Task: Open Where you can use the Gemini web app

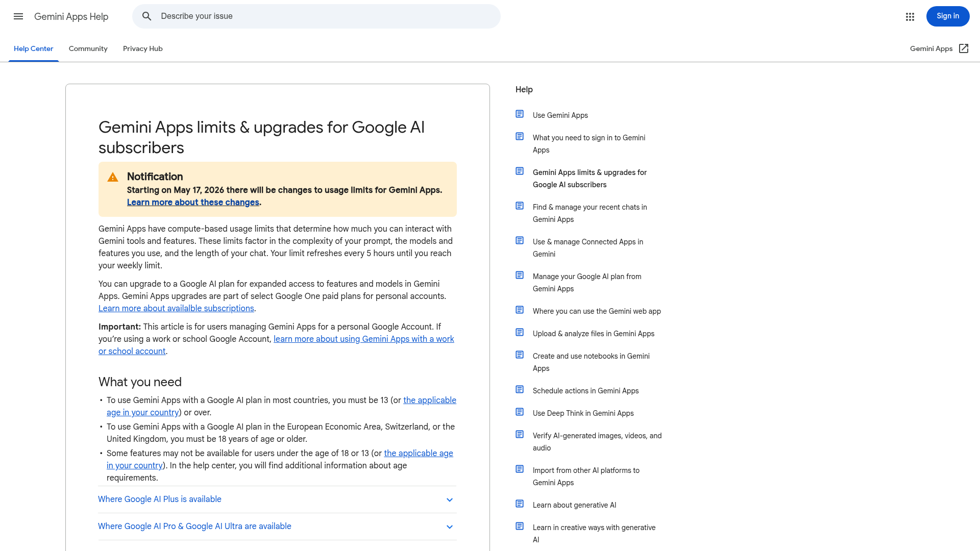Action: click(597, 311)
